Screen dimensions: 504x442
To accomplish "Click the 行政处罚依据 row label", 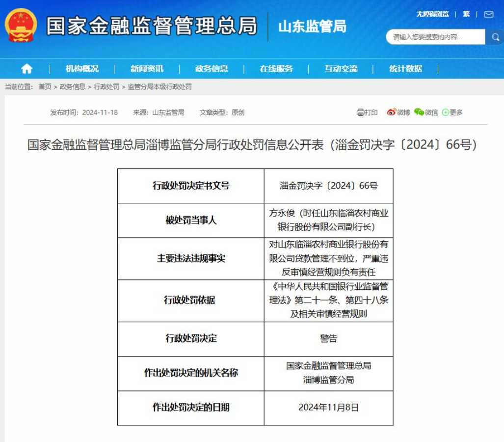I will point(191,301).
